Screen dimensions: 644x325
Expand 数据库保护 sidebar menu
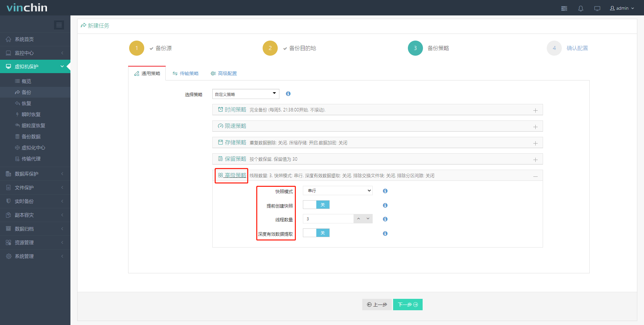coord(35,174)
